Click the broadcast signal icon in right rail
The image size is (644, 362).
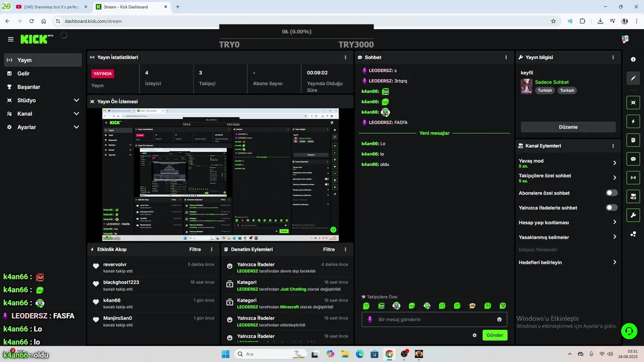[x=633, y=177]
